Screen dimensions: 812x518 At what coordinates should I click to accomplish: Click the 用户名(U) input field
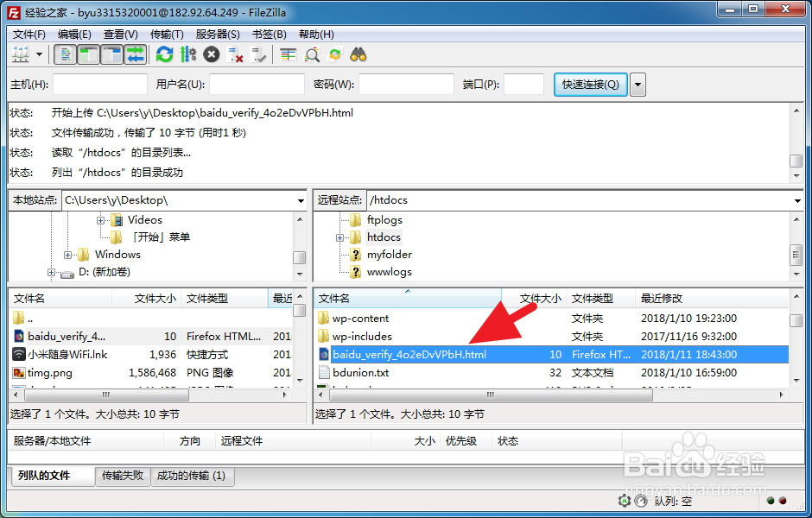coord(257,85)
